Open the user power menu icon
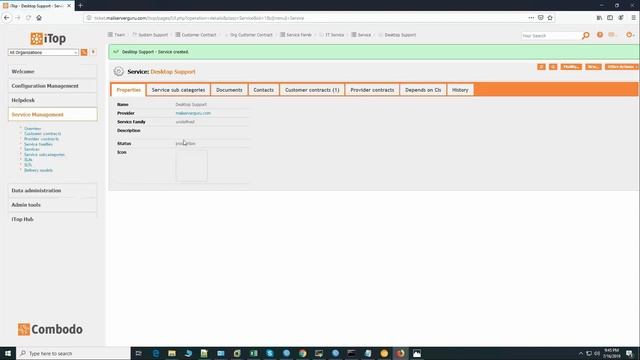Viewport: 640px width, 360px height. (629, 35)
